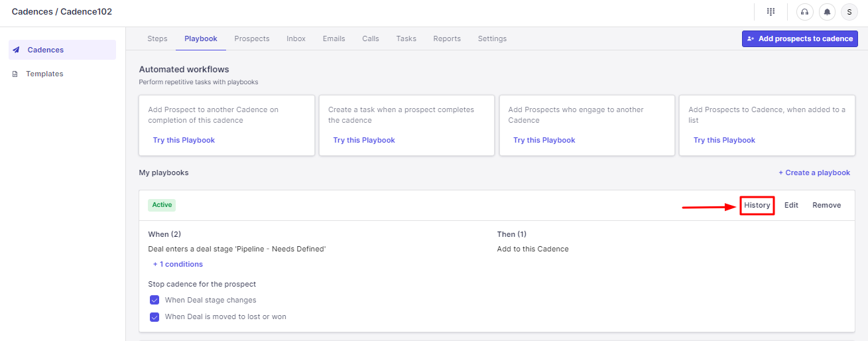Open the user avatar 'S' menu
Screen dimensions: 868x341
click(849, 12)
